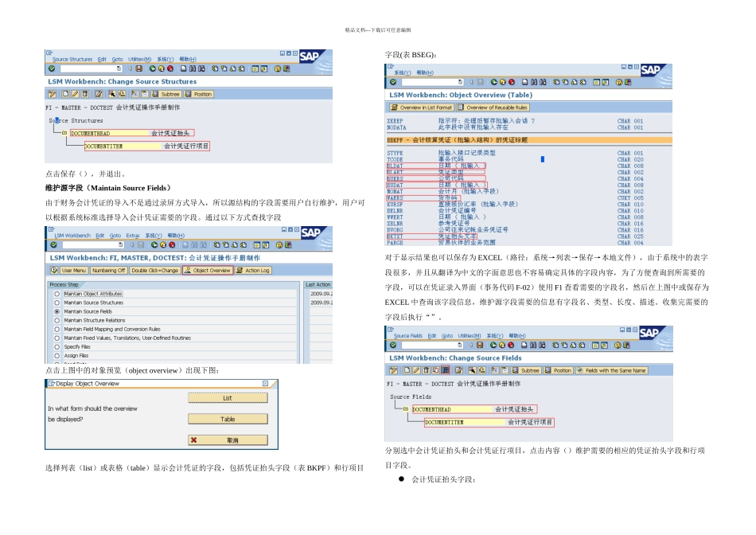756x535 pixels.
Task: Click Subtree button in Change Source Structures toolbar
Action: [166, 94]
